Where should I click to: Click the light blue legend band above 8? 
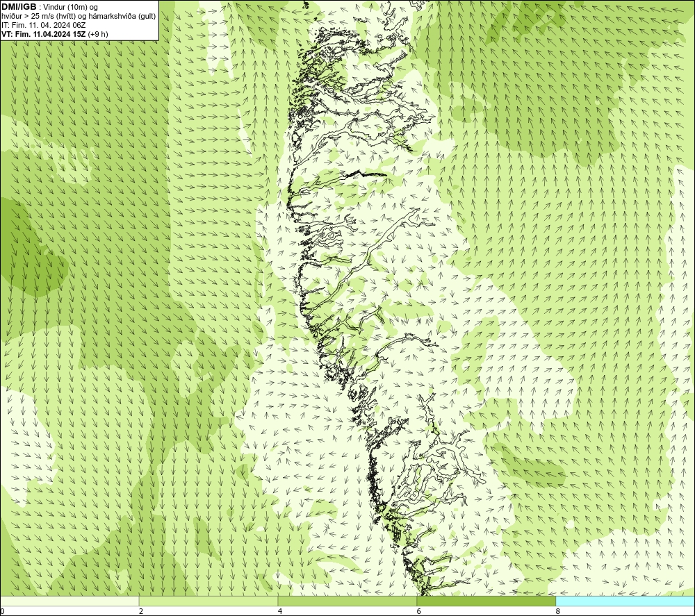pos(625,601)
